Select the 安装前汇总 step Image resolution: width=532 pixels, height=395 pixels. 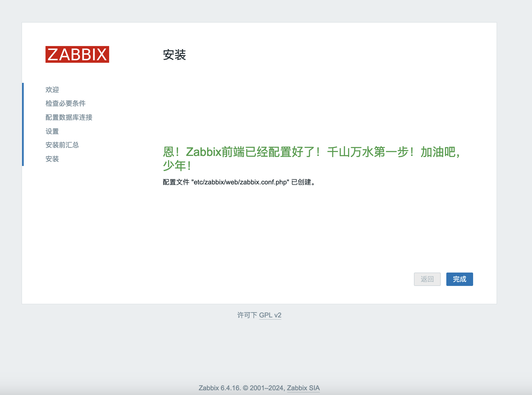click(62, 145)
